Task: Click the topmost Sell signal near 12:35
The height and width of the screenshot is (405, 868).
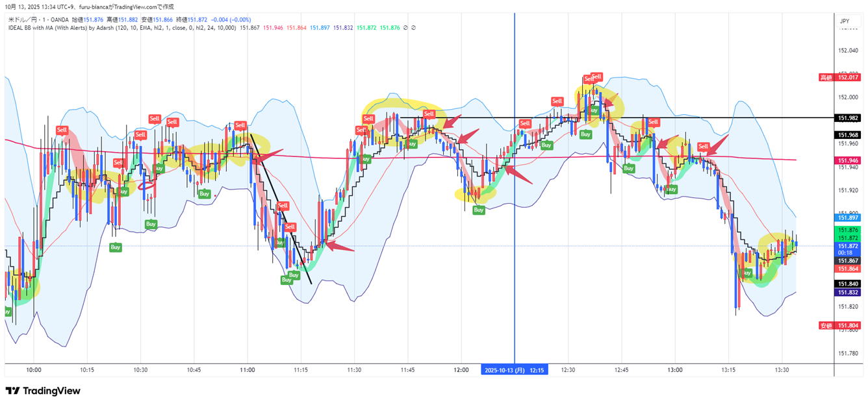Action: click(x=596, y=76)
